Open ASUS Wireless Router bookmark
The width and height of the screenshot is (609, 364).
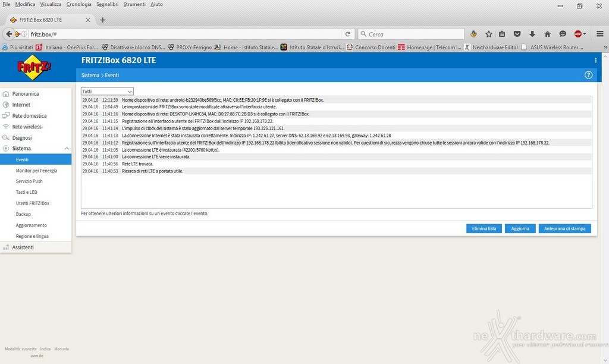click(553, 47)
